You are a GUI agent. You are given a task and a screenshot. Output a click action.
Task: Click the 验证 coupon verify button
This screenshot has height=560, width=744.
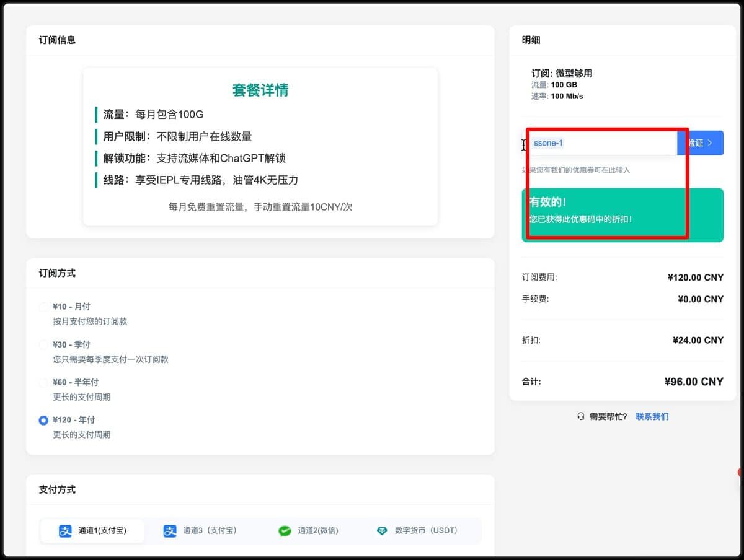tap(700, 142)
